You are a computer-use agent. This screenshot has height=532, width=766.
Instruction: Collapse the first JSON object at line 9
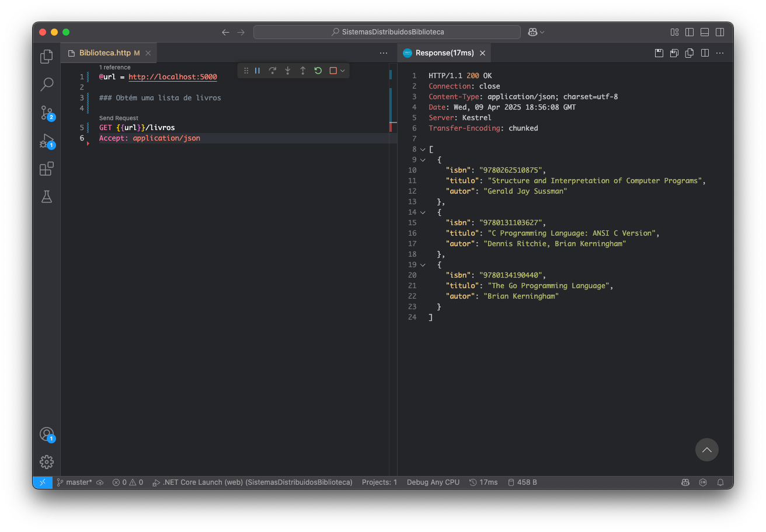(x=423, y=160)
